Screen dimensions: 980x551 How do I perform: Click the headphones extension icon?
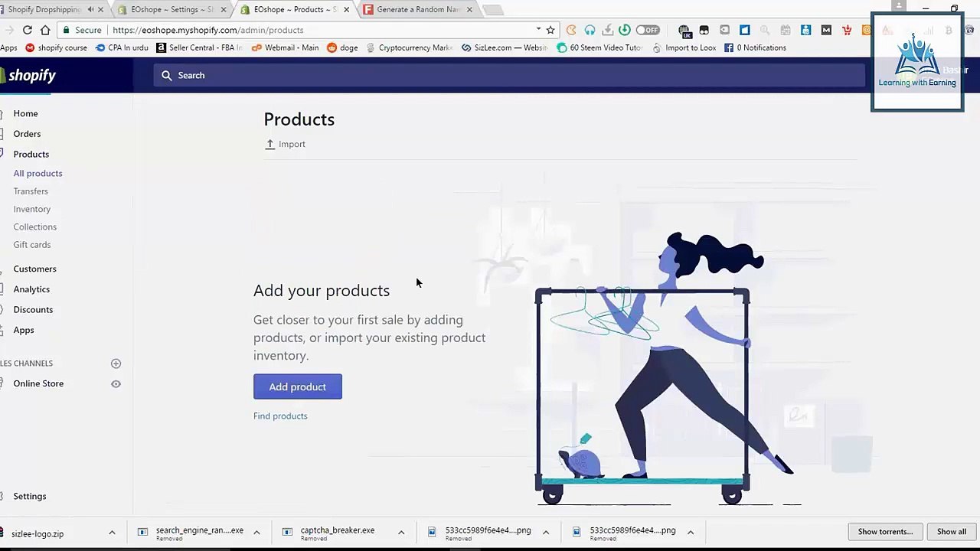(x=590, y=30)
